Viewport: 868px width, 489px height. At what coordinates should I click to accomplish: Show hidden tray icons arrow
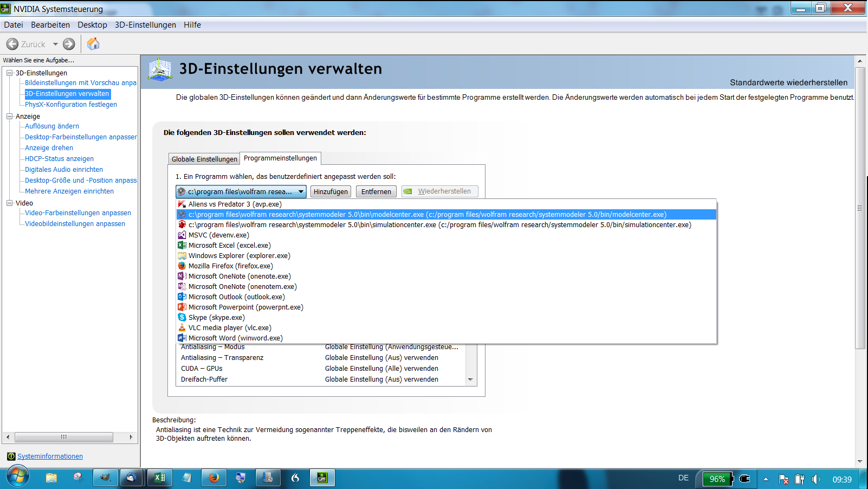pyautogui.click(x=766, y=479)
